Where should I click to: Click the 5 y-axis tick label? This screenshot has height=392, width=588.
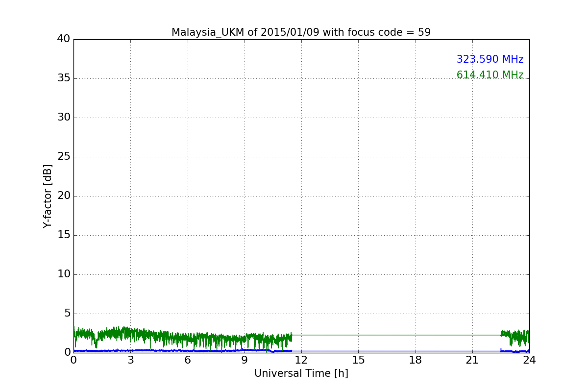[67, 314]
